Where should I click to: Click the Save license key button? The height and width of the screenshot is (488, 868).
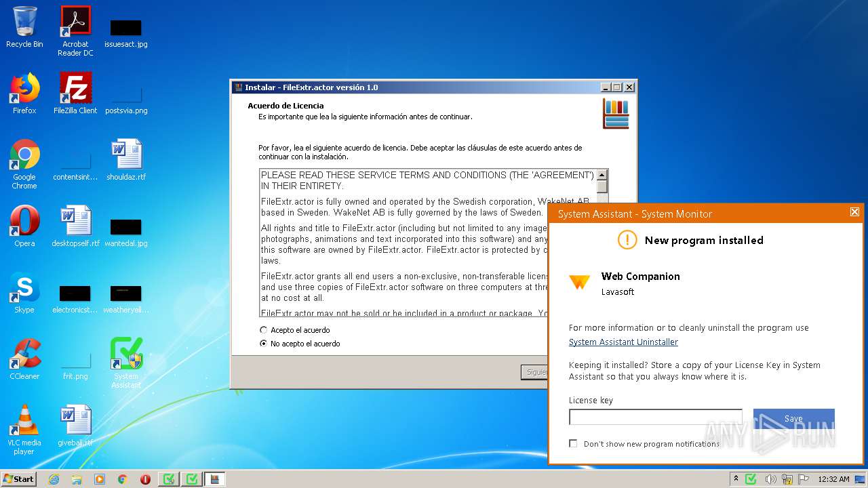tap(793, 418)
